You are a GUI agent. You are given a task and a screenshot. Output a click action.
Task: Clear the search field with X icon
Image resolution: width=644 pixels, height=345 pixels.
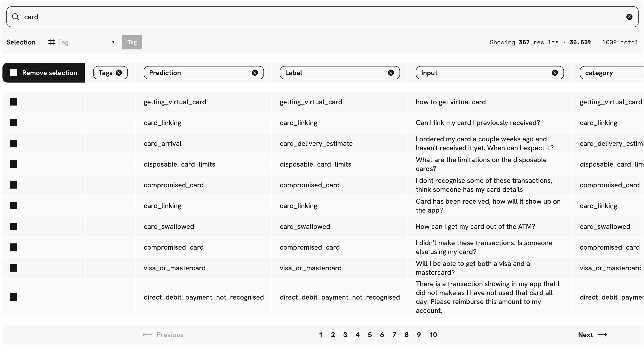629,17
